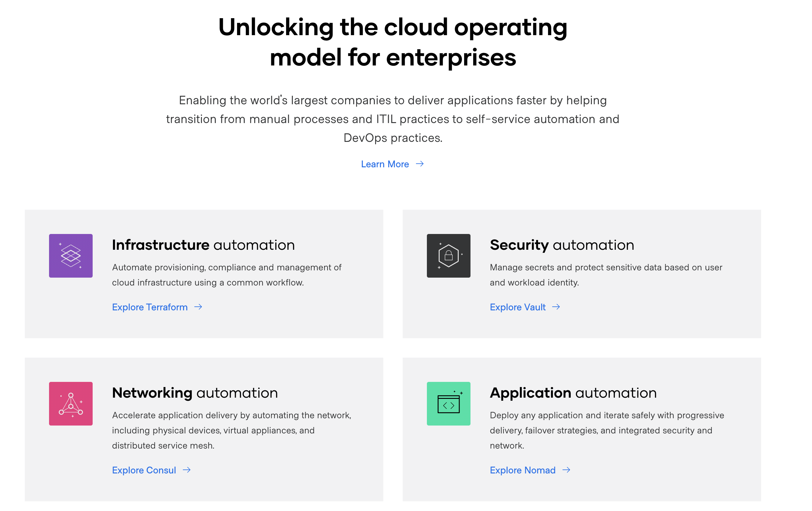The height and width of the screenshot is (511, 812).
Task: Click the Infrastructure automation heading
Action: (x=203, y=245)
